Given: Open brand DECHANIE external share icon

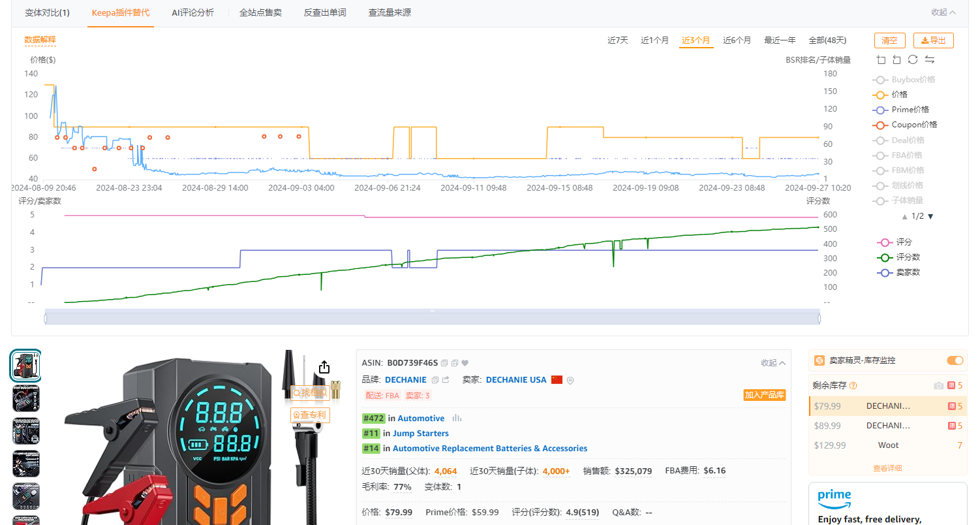Looking at the screenshot, I should click(446, 380).
